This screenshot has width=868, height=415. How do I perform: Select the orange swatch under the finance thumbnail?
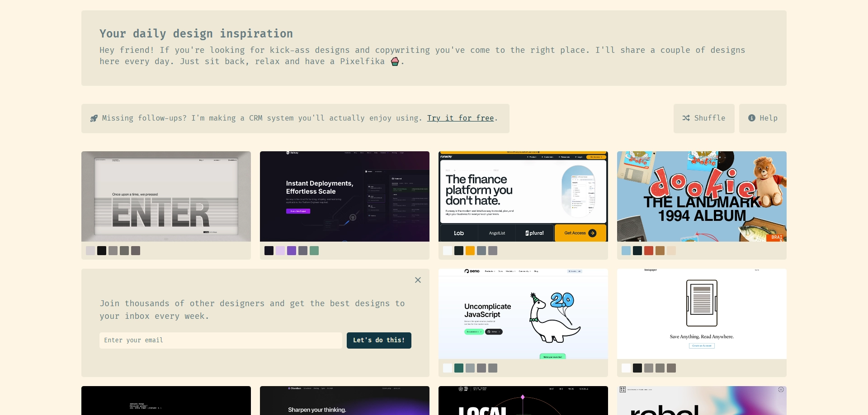470,251
